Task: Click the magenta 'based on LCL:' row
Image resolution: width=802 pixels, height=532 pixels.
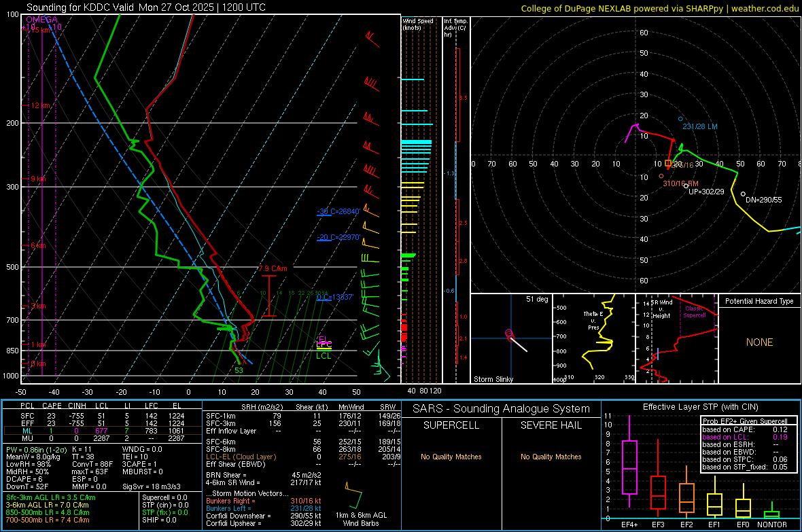Action: click(745, 437)
